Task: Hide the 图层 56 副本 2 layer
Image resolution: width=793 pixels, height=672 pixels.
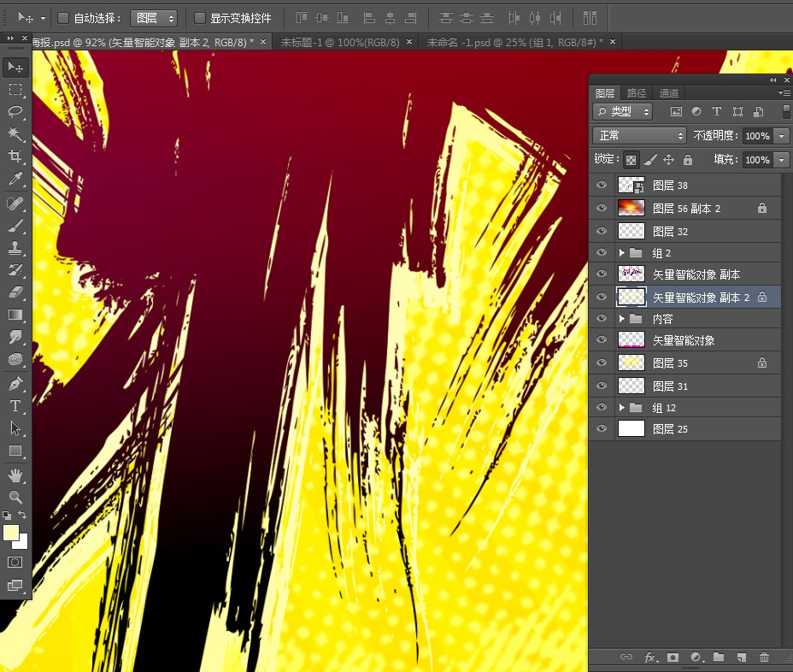Action: click(x=602, y=208)
